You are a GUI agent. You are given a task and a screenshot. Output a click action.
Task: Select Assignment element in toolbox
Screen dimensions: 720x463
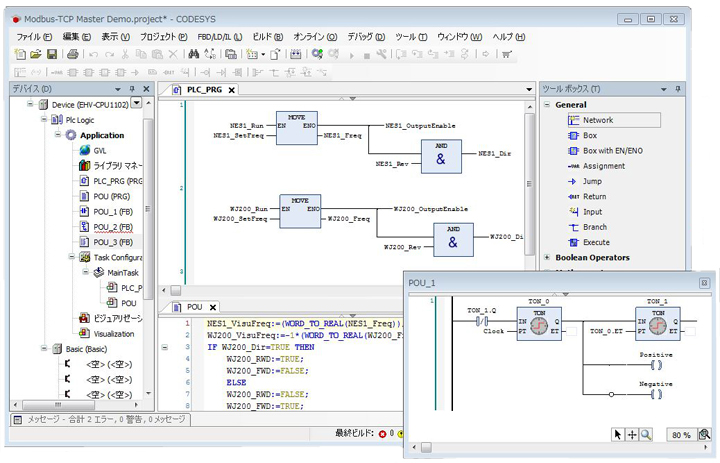click(x=596, y=166)
